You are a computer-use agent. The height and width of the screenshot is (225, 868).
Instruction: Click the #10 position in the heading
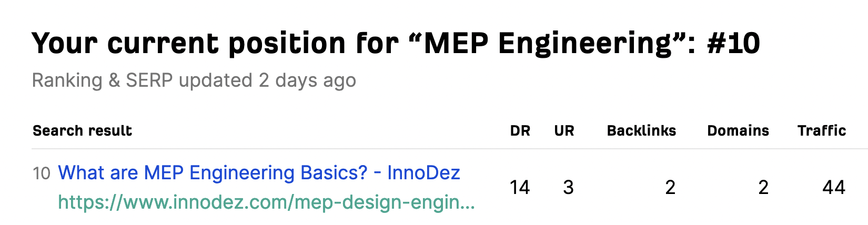tap(733, 43)
